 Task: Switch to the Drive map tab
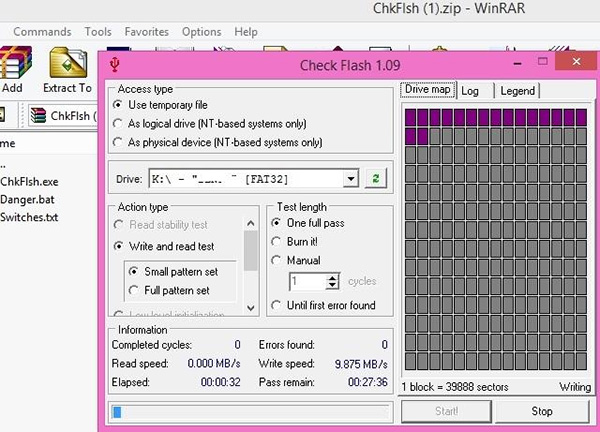[428, 90]
